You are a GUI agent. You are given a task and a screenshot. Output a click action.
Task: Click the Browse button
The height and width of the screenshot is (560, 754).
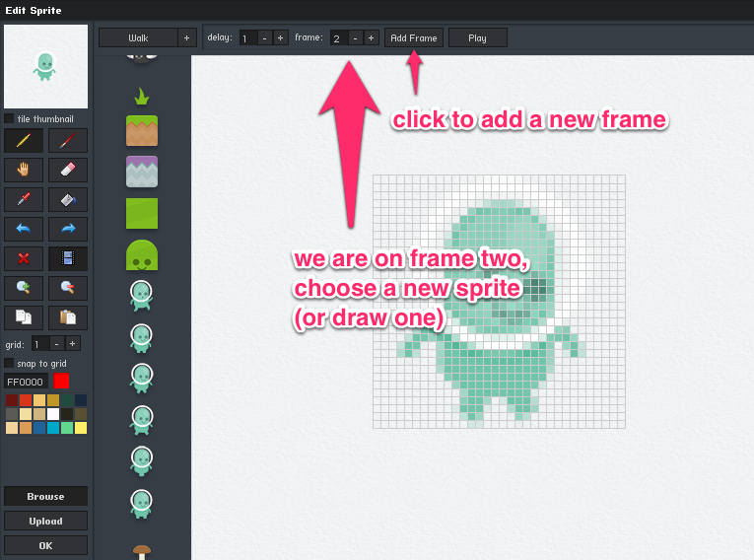click(45, 496)
